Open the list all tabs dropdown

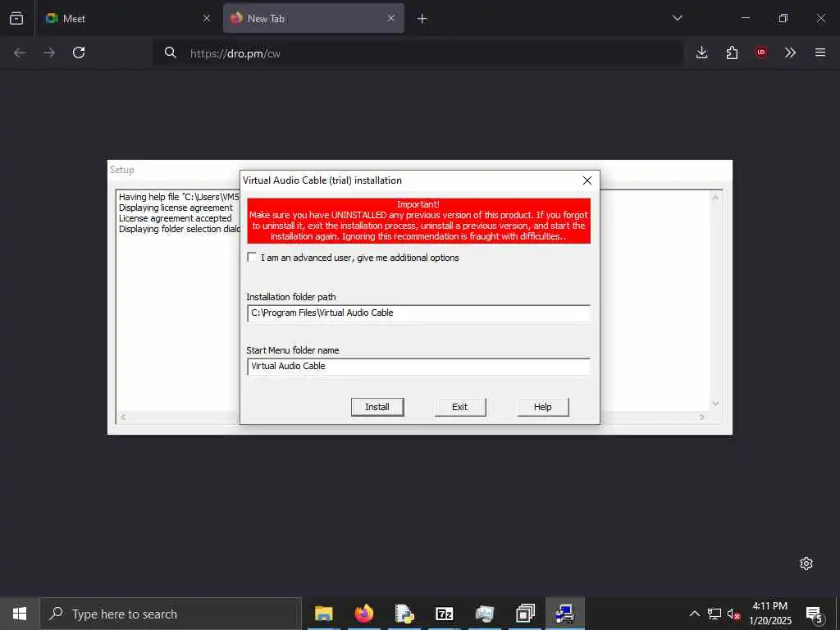(678, 18)
